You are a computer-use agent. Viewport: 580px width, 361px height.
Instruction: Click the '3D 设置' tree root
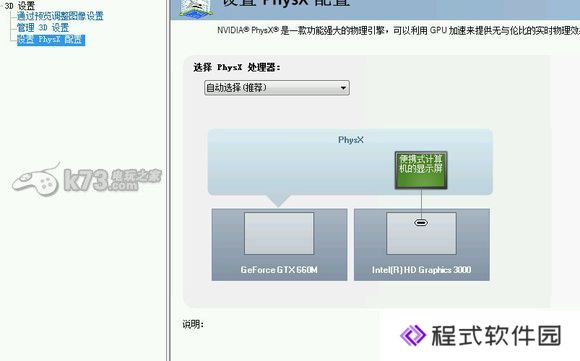click(x=20, y=5)
